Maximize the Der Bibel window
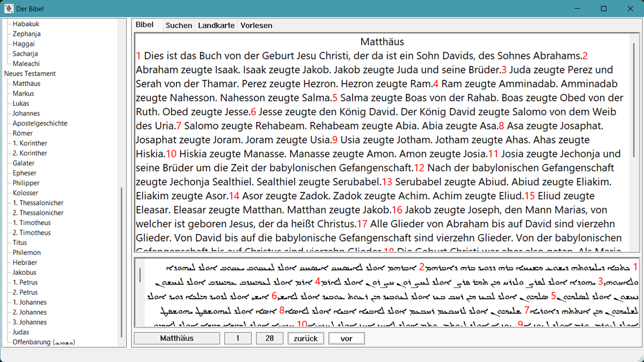644x362 pixels. pos(604,8)
